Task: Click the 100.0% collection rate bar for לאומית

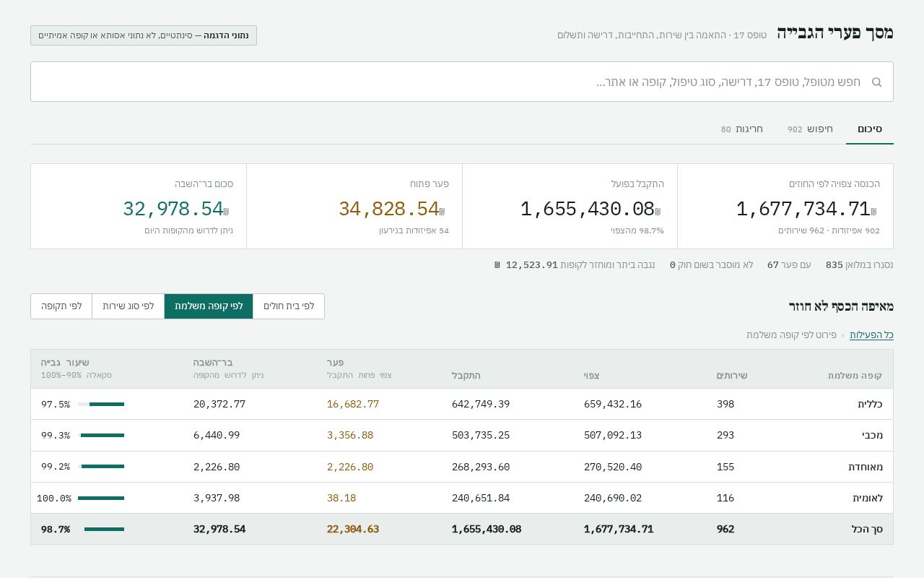Action: (x=101, y=498)
